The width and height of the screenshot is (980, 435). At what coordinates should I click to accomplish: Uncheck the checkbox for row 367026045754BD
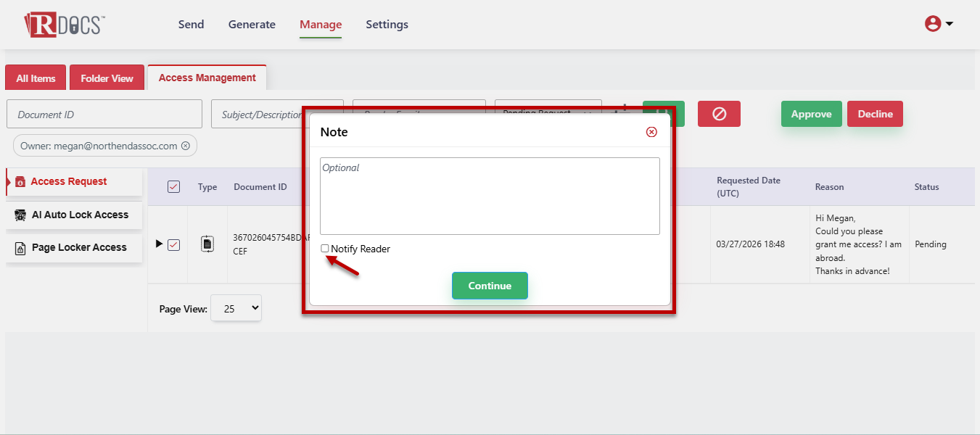coord(173,244)
